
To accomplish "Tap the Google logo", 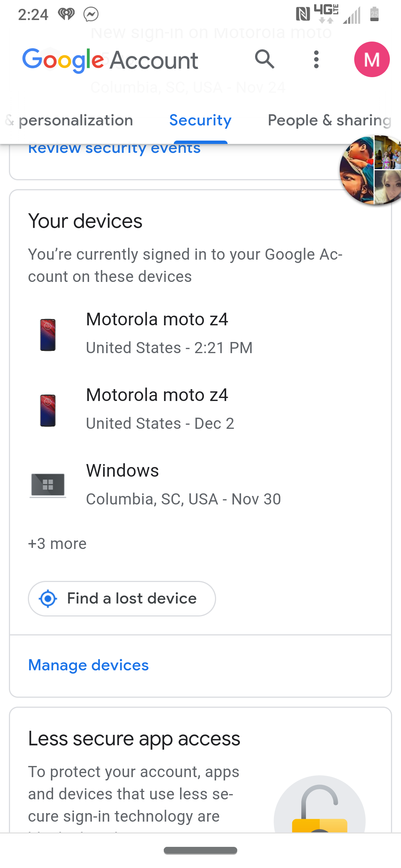I will [x=63, y=60].
